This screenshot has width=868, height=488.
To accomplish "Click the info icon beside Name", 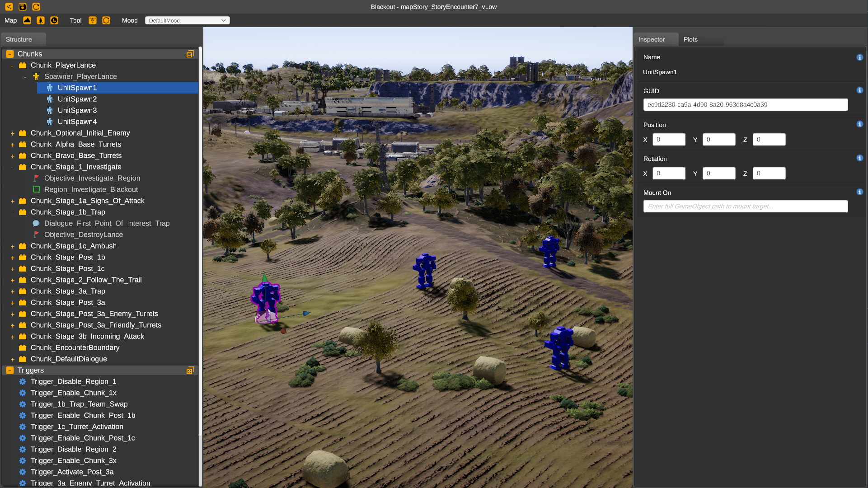I will [x=859, y=57].
